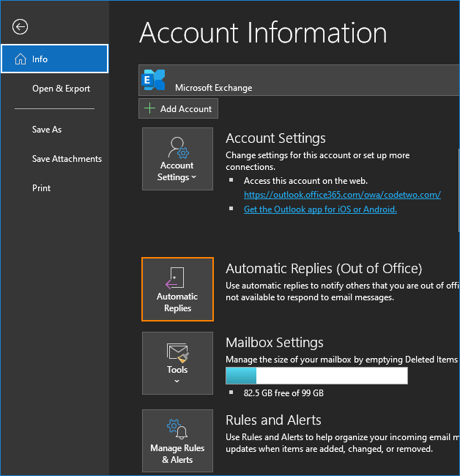460x476 pixels.
Task: Click the Add Account button
Action: tap(178, 108)
